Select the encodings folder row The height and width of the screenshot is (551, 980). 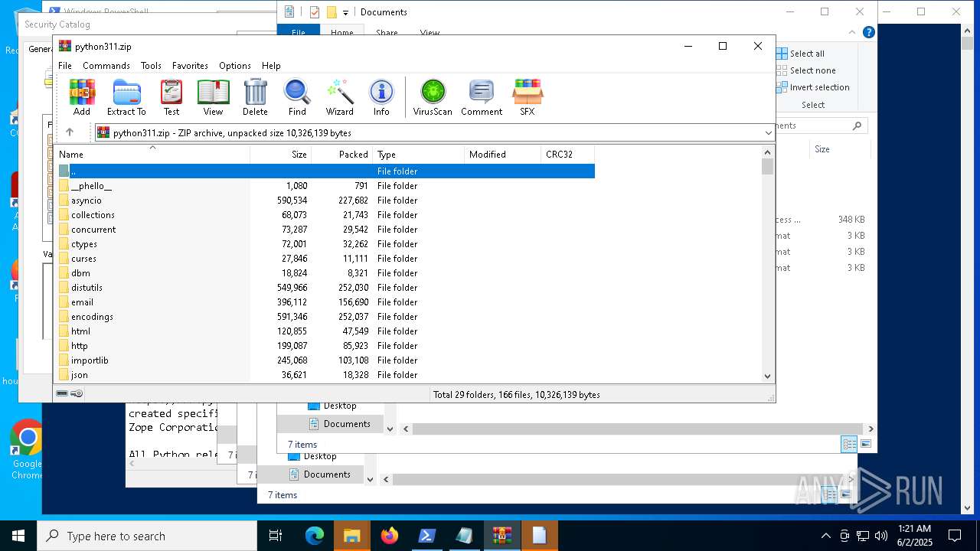click(x=325, y=317)
